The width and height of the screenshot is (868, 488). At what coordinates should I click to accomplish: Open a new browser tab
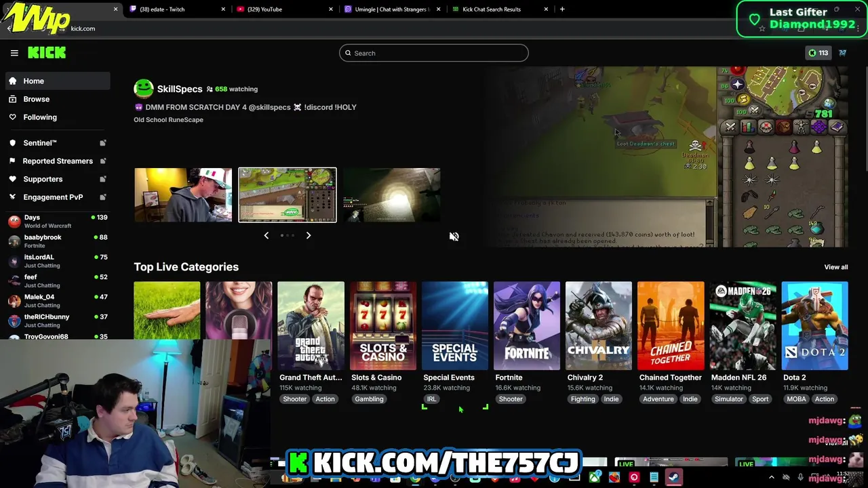(x=562, y=9)
